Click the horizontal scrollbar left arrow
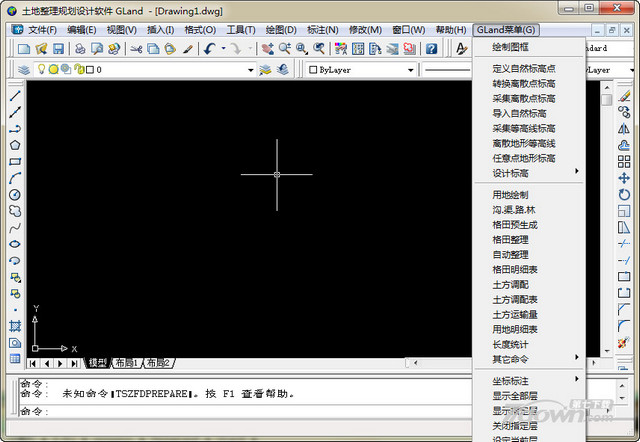The height and width of the screenshot is (442, 640). [416, 362]
